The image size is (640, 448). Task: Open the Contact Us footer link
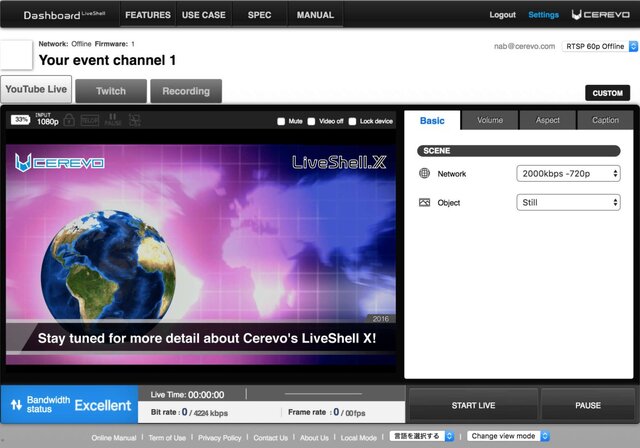(x=271, y=438)
